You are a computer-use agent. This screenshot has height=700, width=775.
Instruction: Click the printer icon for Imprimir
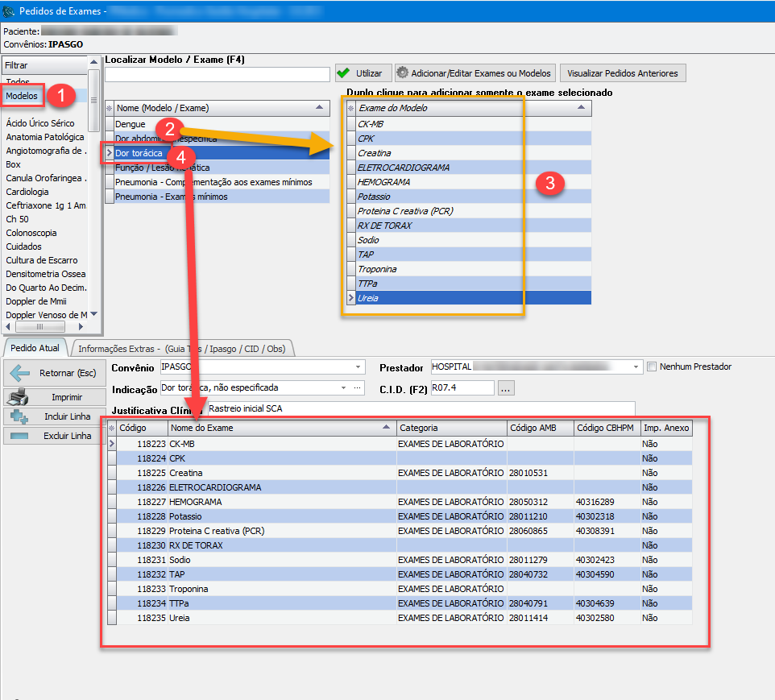[19, 397]
